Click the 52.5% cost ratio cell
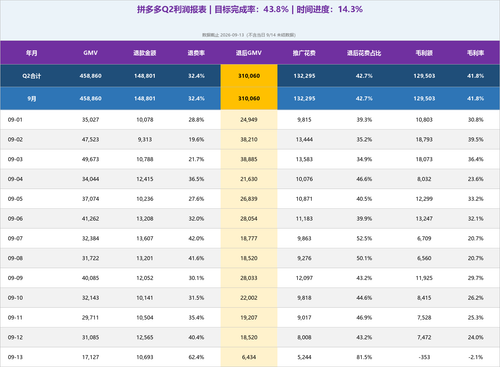The height and width of the screenshot is (367, 500). [364, 238]
